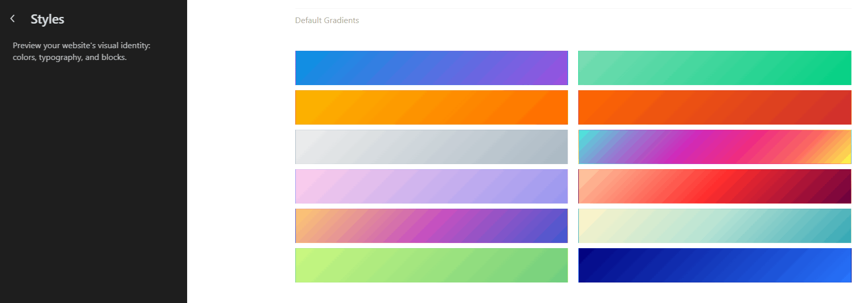
Task: Select the light gray gradient swatch
Action: coord(431,147)
